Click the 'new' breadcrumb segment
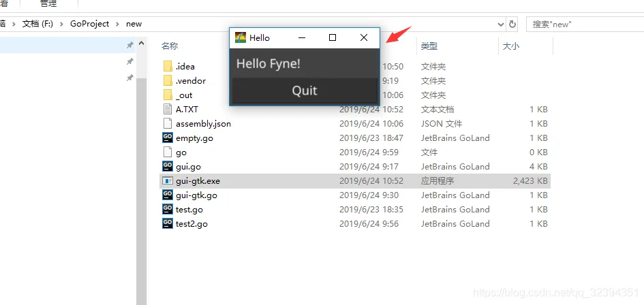Screen dimensions: 644x305 [134, 24]
